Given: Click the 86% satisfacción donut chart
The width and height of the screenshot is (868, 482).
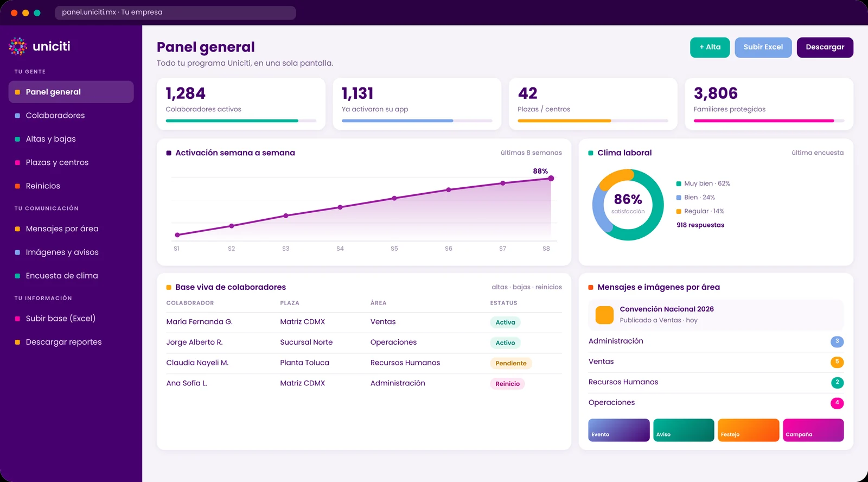Looking at the screenshot, I should point(628,205).
